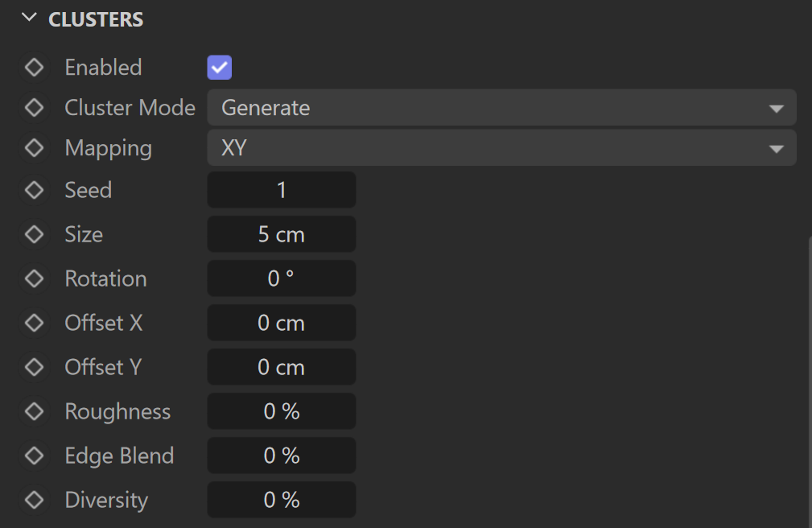Toggle the Diversity keyframe diamond
Screen dimensions: 812x528
tap(34, 501)
